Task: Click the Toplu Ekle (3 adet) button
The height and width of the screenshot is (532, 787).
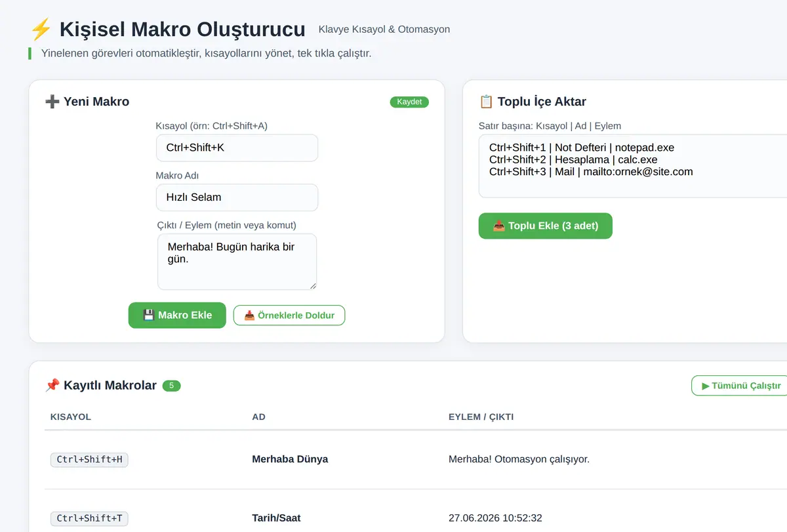Action: [546, 226]
